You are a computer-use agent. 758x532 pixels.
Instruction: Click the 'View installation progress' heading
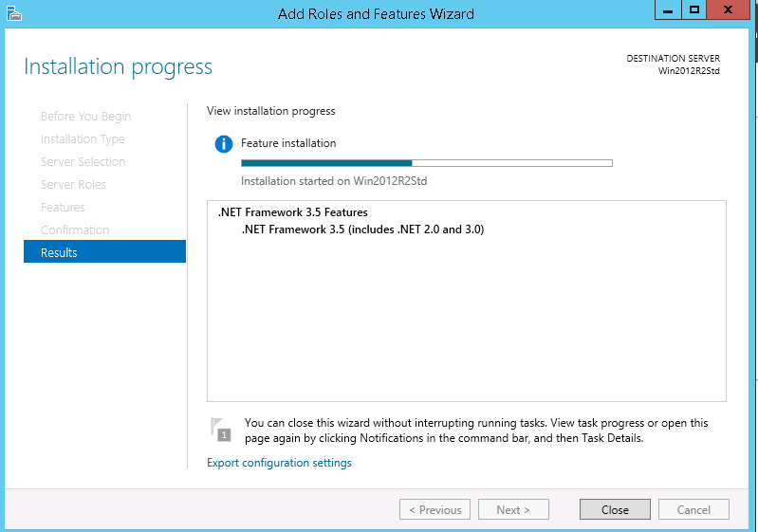(270, 111)
